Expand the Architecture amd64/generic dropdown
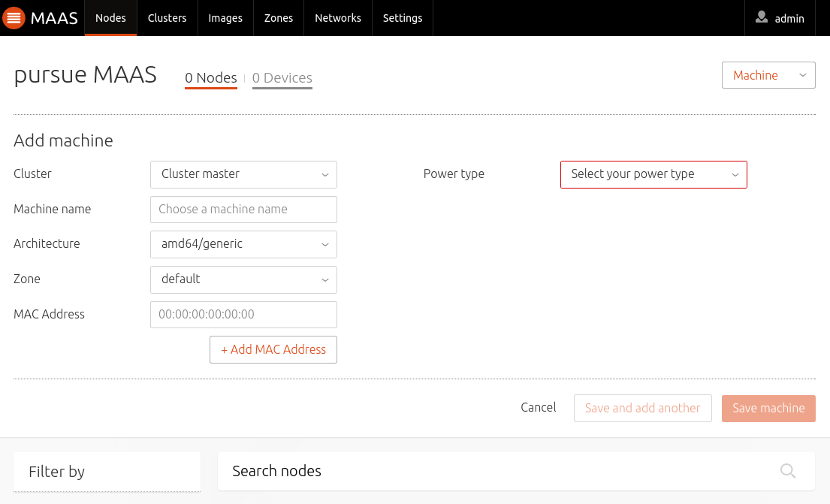The width and height of the screenshot is (830, 504). click(243, 244)
